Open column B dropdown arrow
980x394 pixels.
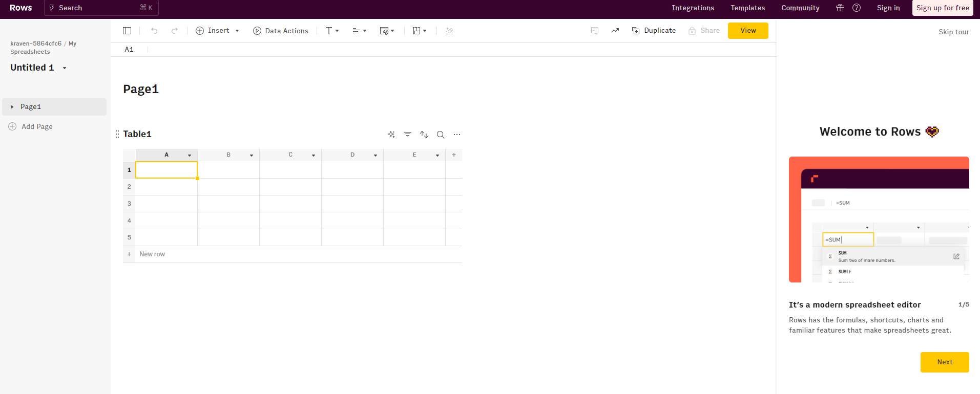pos(252,155)
